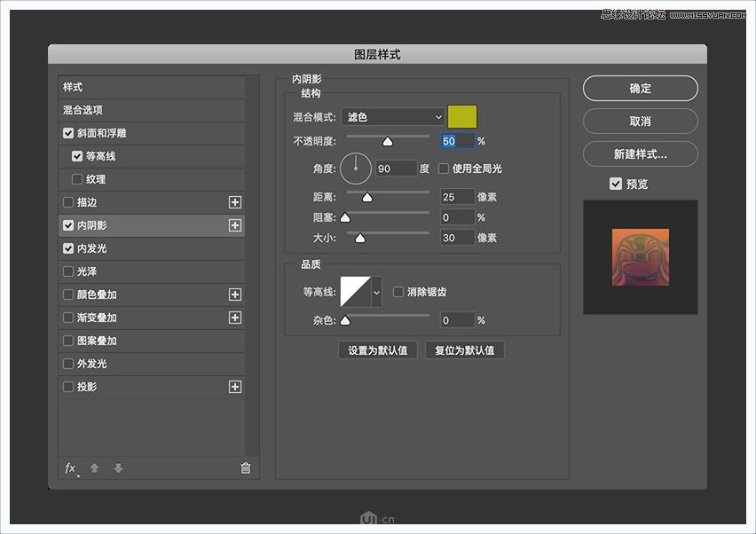Move effect down with the down arrow icon
The height and width of the screenshot is (534, 756).
pyautogui.click(x=118, y=468)
